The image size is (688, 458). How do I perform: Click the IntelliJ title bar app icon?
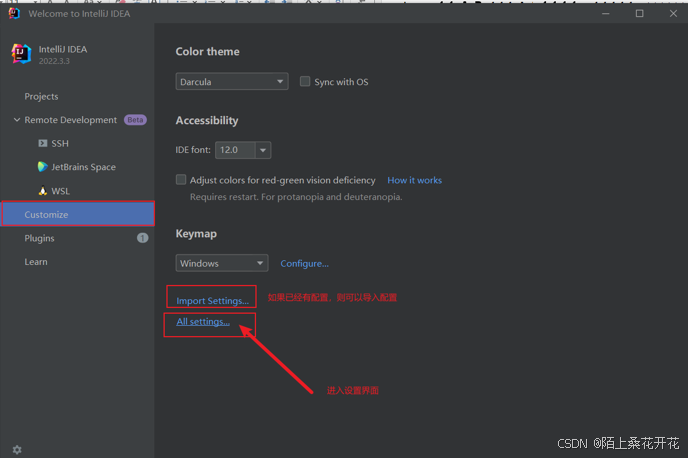pos(14,14)
